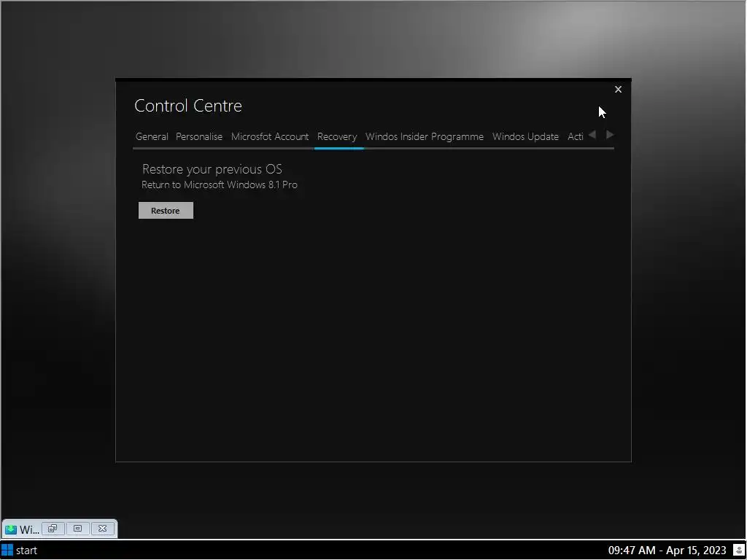Click 'Return to Microsoft Windows 8.1 Pro' text
The width and height of the screenshot is (747, 560).
click(219, 184)
